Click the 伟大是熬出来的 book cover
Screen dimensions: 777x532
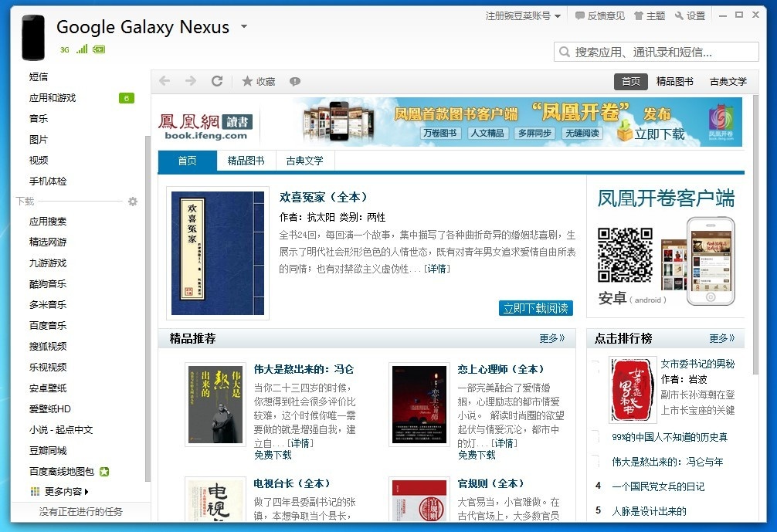(x=215, y=404)
